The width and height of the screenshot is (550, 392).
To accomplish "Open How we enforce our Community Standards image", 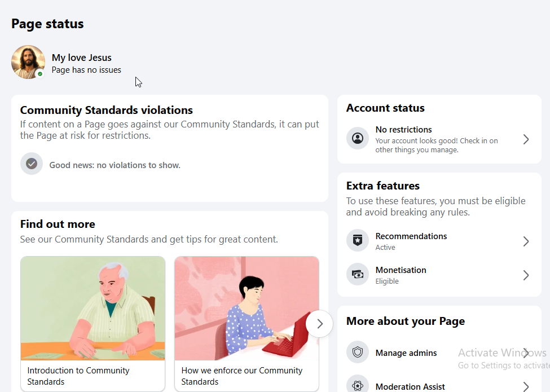I will tap(247, 308).
